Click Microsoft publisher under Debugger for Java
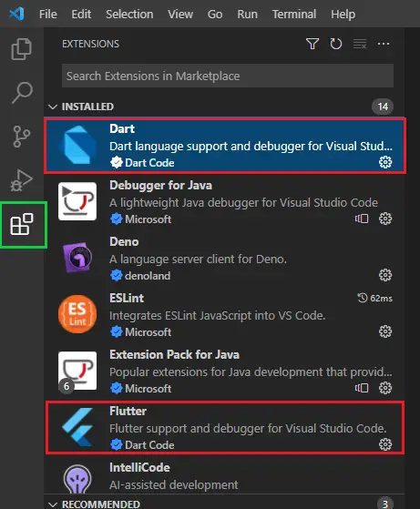 coord(149,219)
